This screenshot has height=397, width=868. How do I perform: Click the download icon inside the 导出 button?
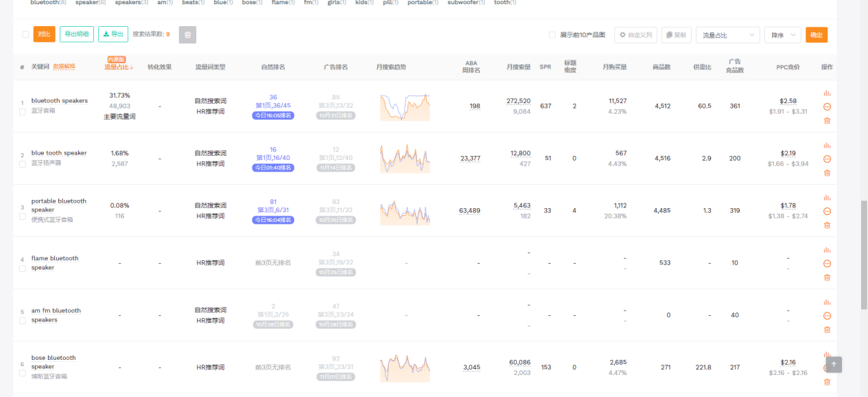click(x=106, y=34)
